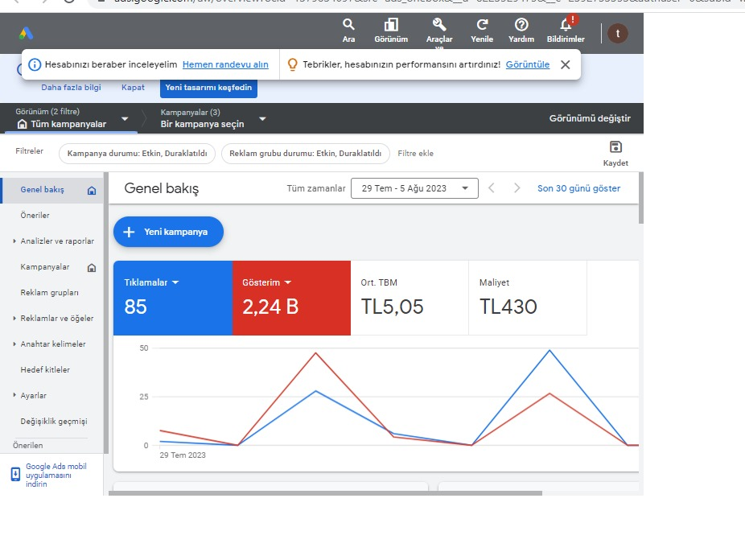Click the home icon beside Genel bakış
The height and width of the screenshot is (560, 745).
pyautogui.click(x=92, y=191)
